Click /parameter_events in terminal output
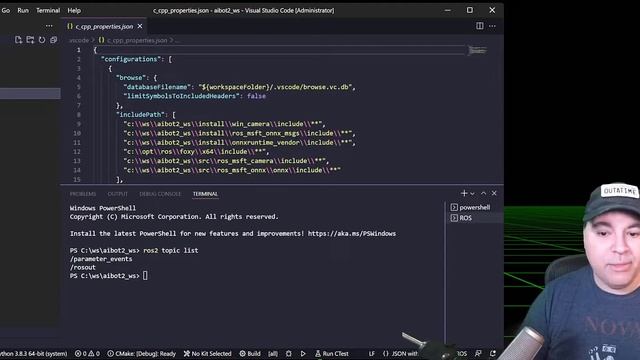This screenshot has width=640, height=360. coord(101,259)
